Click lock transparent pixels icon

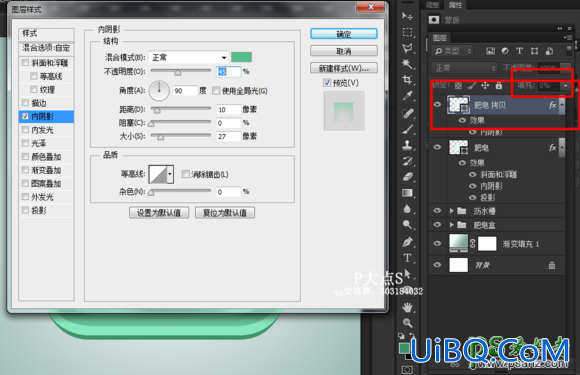458,86
